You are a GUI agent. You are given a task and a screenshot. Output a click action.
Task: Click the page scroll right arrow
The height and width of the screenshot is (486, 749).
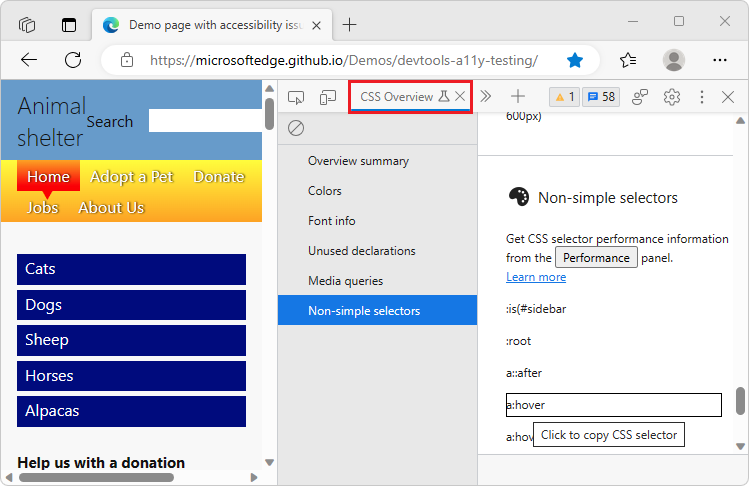point(254,477)
